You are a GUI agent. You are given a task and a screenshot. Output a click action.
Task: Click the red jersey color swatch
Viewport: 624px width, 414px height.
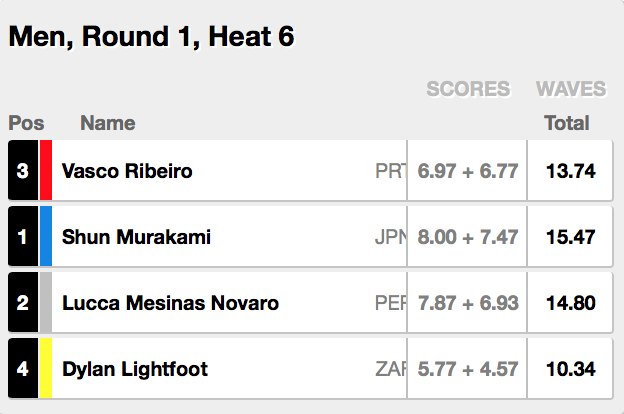tap(45, 171)
